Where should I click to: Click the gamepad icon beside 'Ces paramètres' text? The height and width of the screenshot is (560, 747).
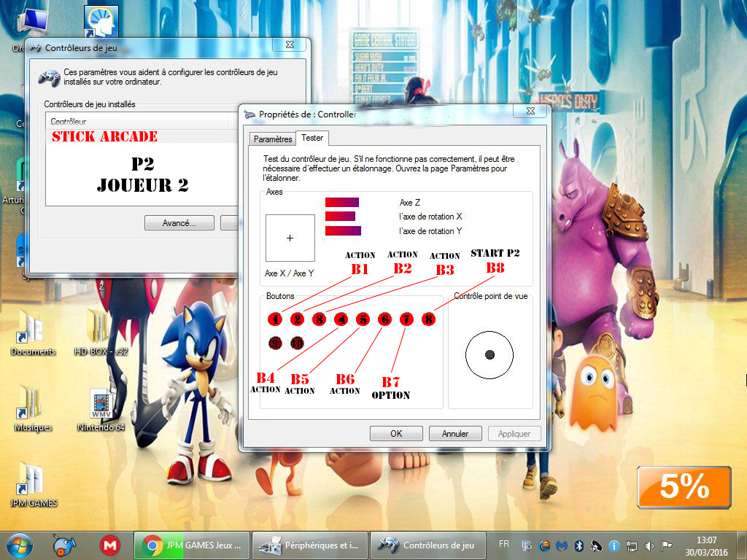click(49, 77)
